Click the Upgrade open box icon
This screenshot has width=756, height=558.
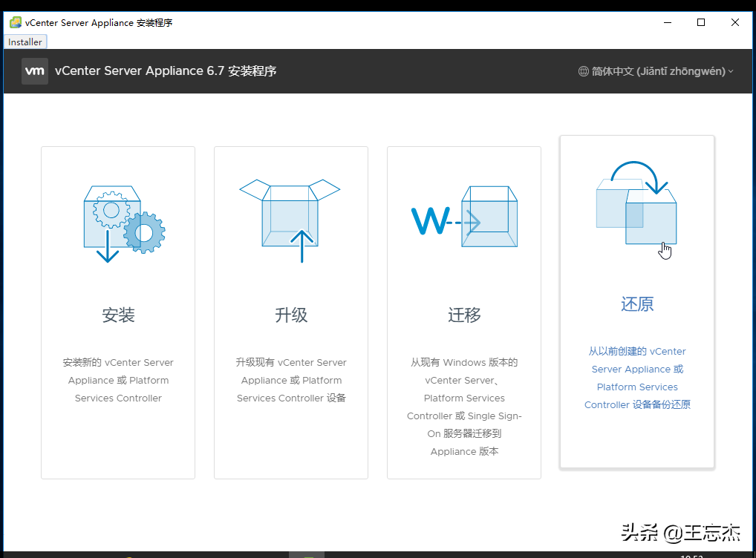click(290, 220)
